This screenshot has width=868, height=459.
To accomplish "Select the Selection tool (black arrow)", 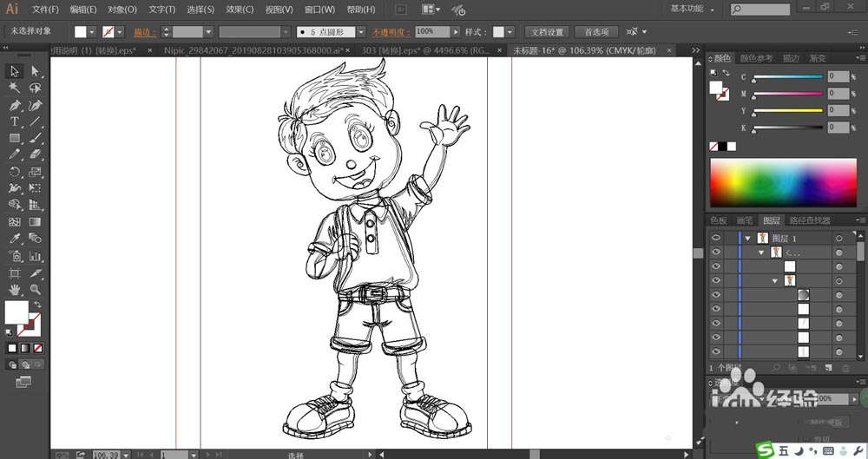I will tap(15, 71).
